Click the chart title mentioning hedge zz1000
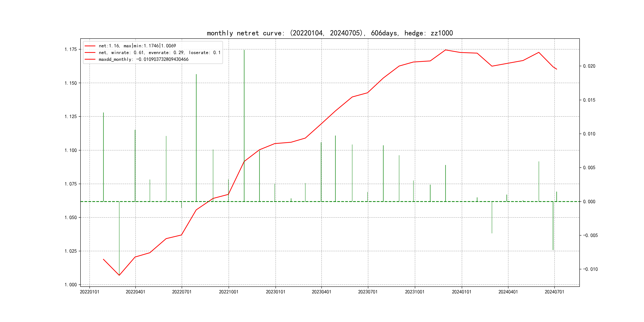The width and height of the screenshot is (644, 322). pyautogui.click(x=330, y=33)
